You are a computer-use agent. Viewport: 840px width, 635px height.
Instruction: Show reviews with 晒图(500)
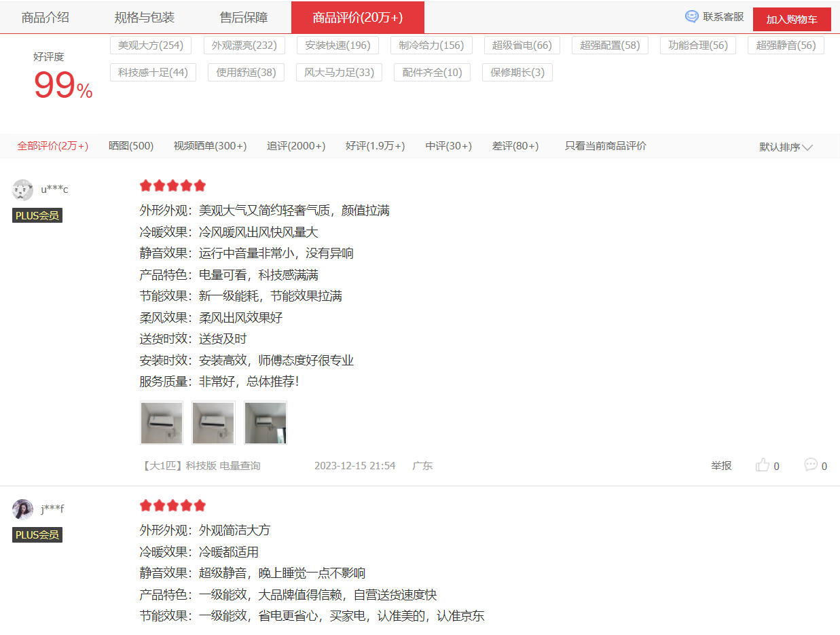pyautogui.click(x=131, y=146)
